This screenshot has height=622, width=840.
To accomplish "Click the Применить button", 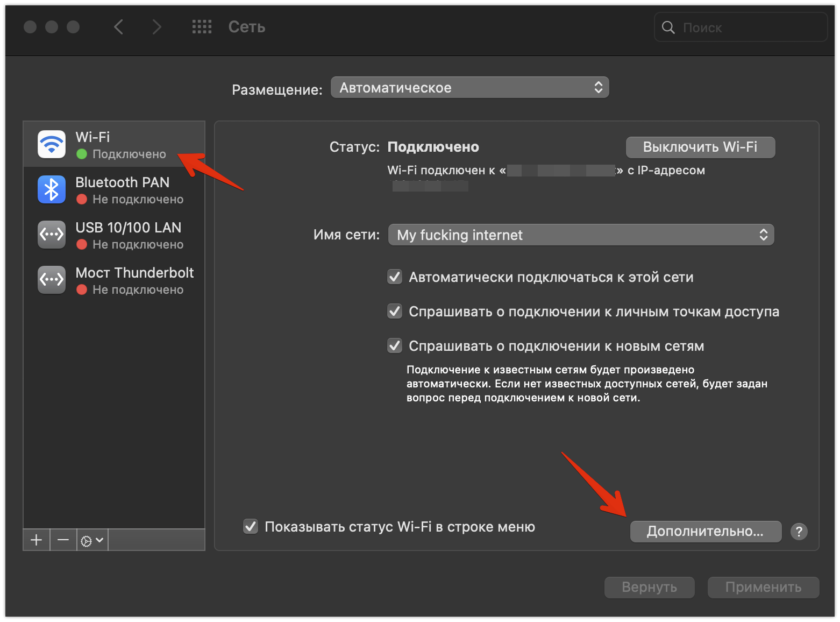I will tap(763, 587).
